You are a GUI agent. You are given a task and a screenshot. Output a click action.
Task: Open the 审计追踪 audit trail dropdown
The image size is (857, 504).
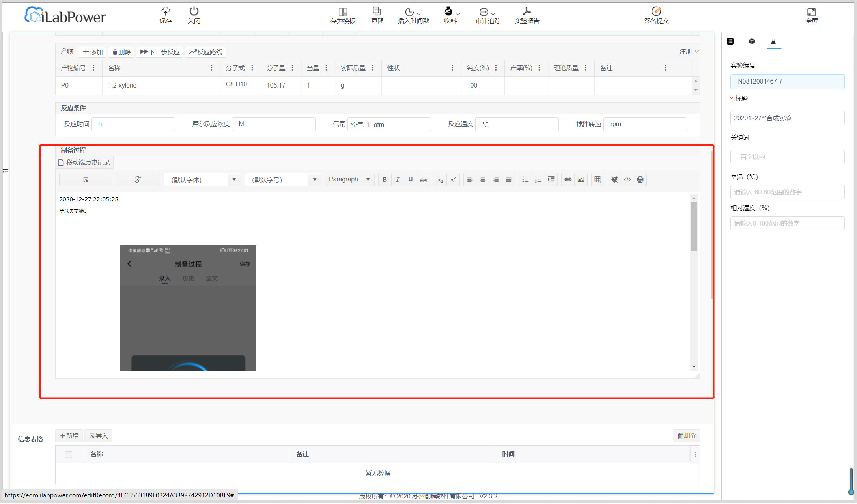488,16
